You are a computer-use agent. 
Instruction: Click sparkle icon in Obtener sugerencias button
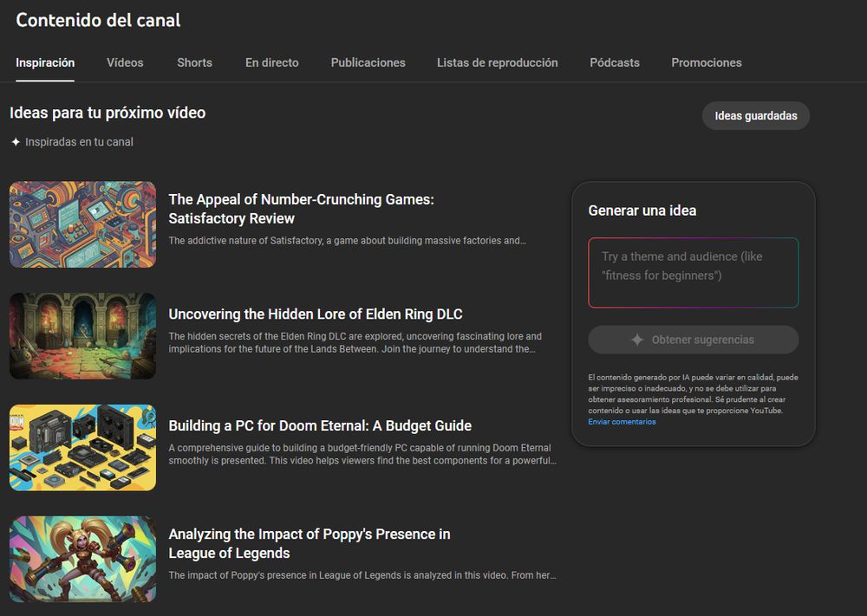click(637, 340)
